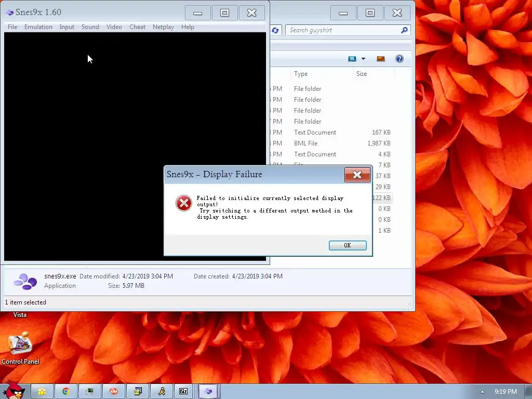Screen dimensions: 532x399
Task: Close the Snes9x 1.60 window
Action: point(252,13)
